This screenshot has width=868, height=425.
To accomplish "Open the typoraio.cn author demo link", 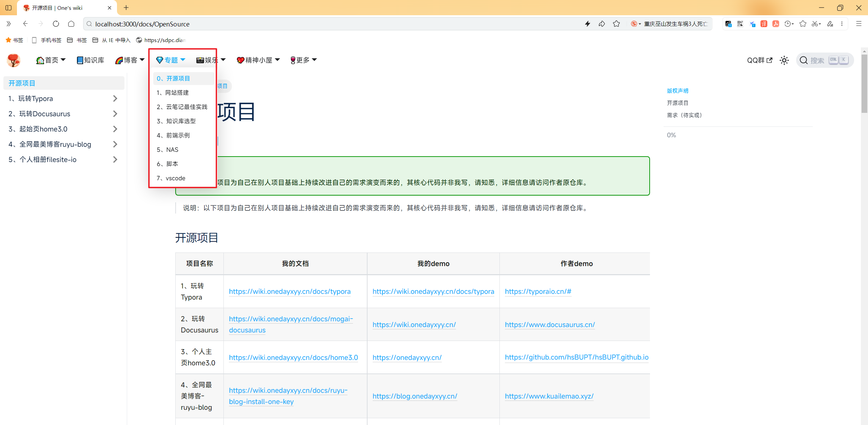I will pyautogui.click(x=538, y=291).
